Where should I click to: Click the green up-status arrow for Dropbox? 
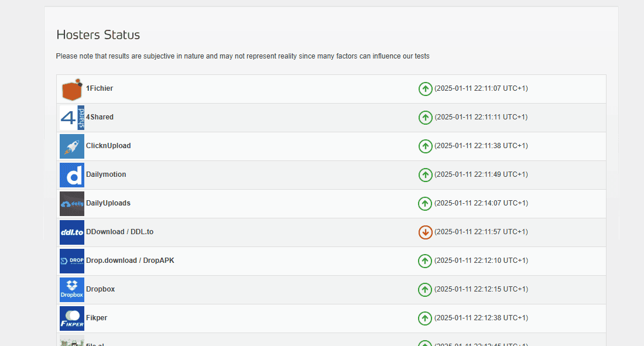coord(425,290)
